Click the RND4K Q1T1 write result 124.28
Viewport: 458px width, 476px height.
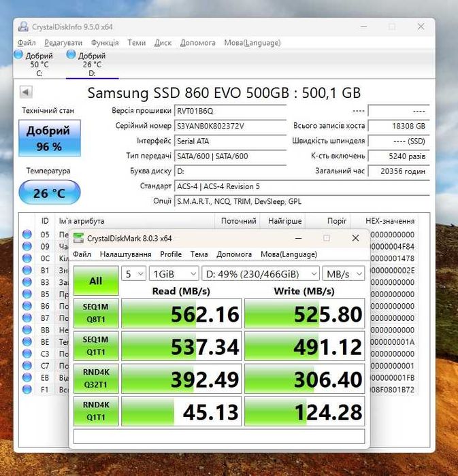[x=305, y=411]
